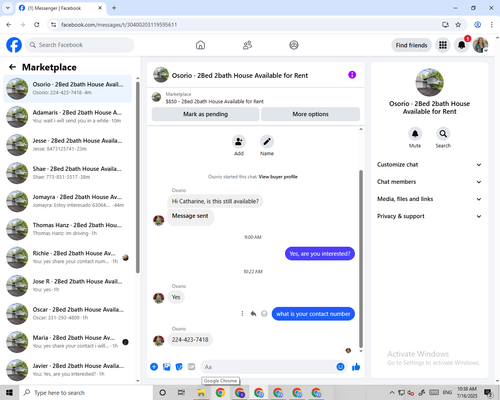Click the Search Facebook field
Image resolution: width=500 pixels, height=400 pixels.
point(80,45)
